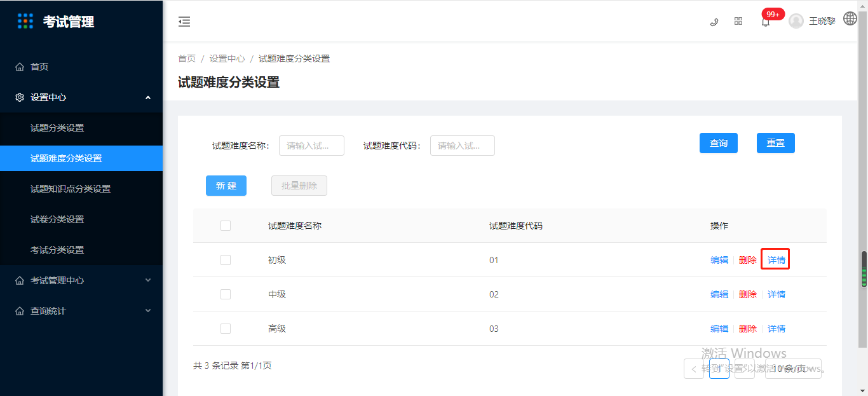Check the box for the 高级 row
The image size is (868, 396).
pyautogui.click(x=226, y=329)
